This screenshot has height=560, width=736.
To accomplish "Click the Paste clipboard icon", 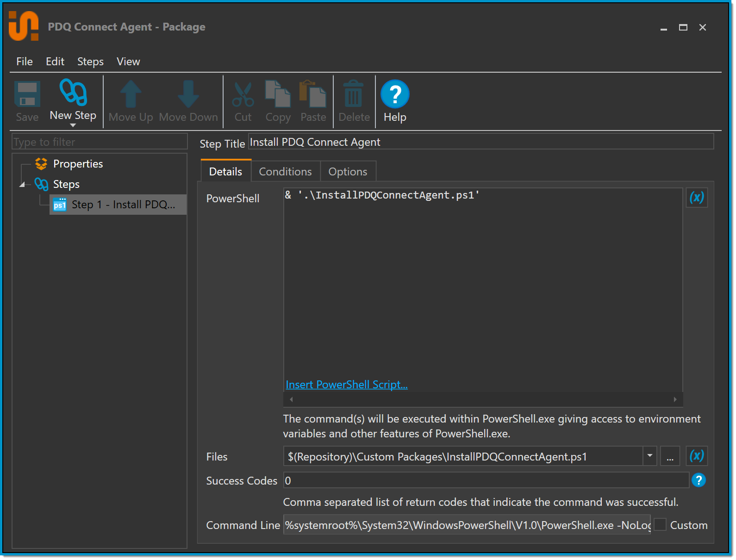I will pyautogui.click(x=313, y=93).
